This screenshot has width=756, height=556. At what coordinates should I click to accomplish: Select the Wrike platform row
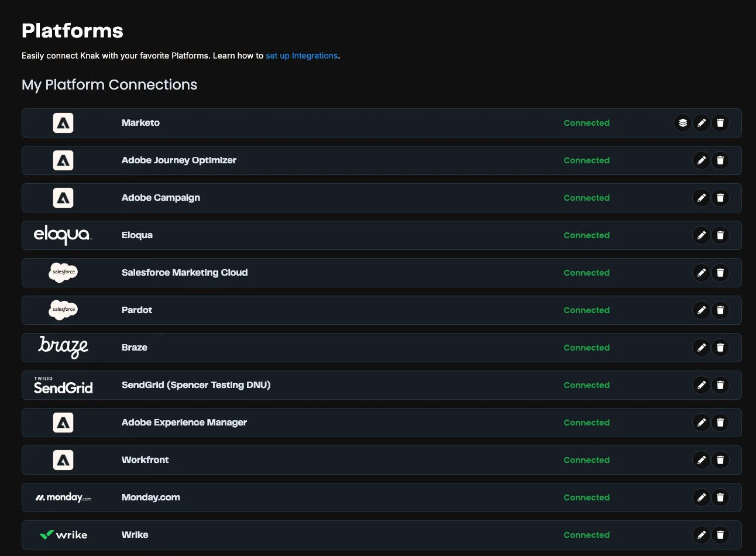click(351, 534)
